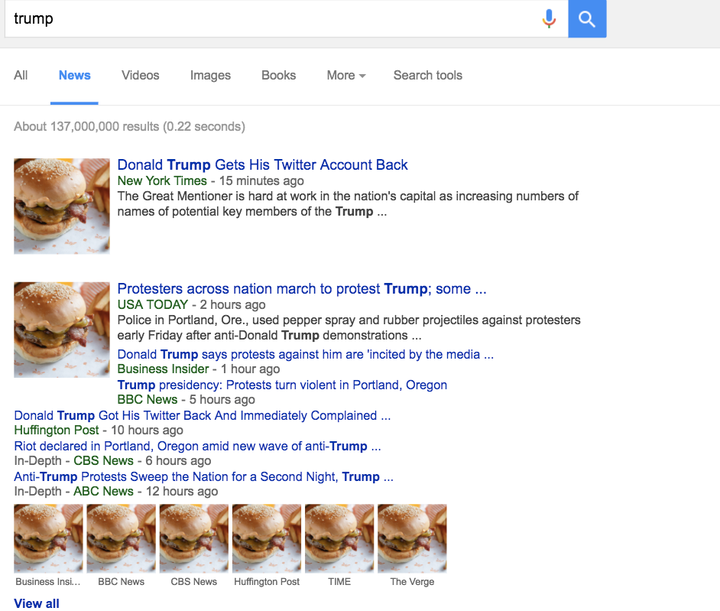The image size is (720, 611).
Task: Open 'Riot declared in Portland, Oregon' article
Action: coord(197,446)
